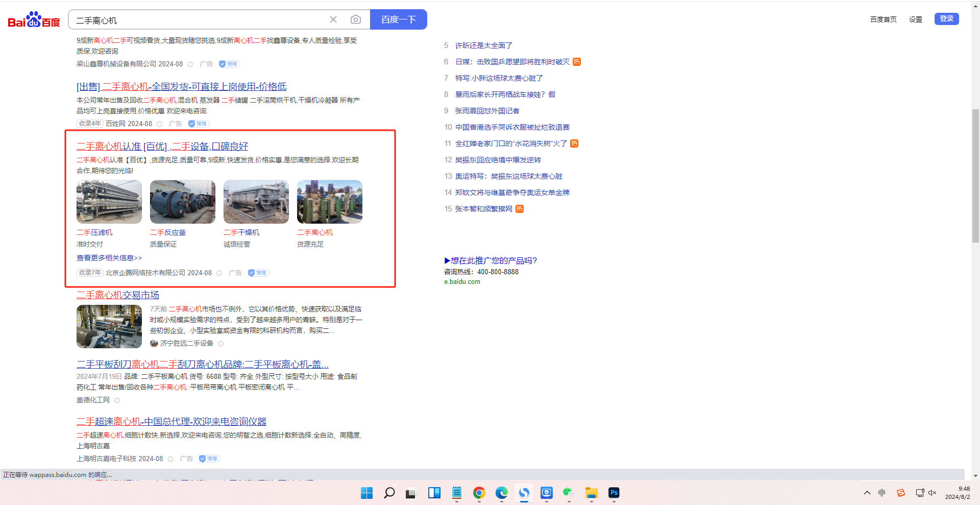Toggle the Chinese input method indicator
This screenshot has width=980, height=505.
pyautogui.click(x=881, y=493)
